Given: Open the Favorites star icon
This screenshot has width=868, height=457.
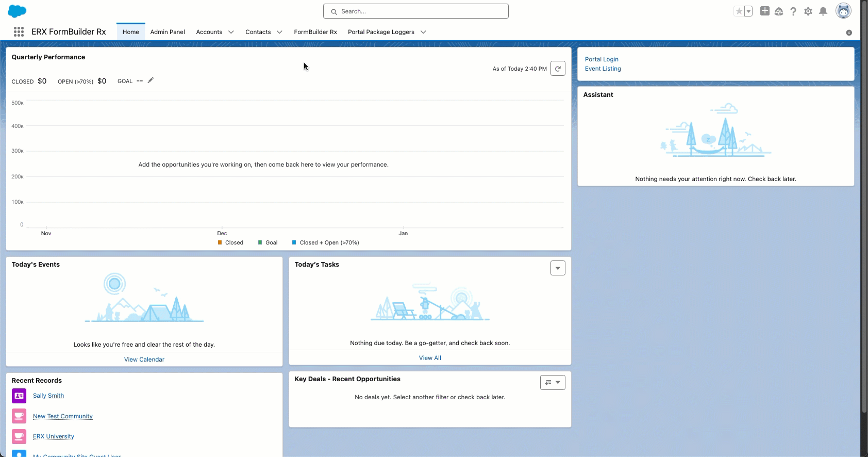Looking at the screenshot, I should [739, 11].
